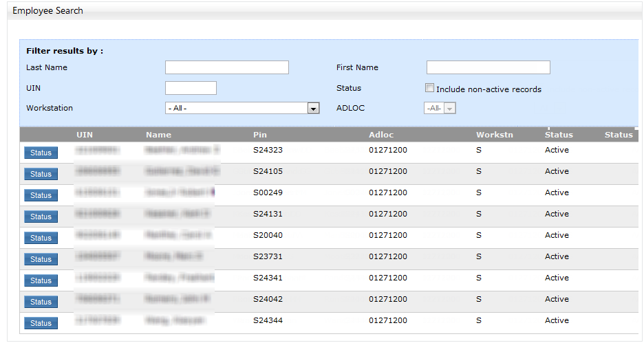644x343 pixels.
Task: Click the Status button for Pin S24323
Action: (x=41, y=153)
